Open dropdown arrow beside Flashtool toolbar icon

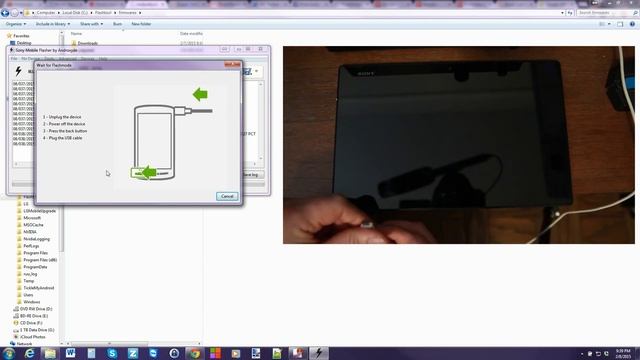point(256,71)
